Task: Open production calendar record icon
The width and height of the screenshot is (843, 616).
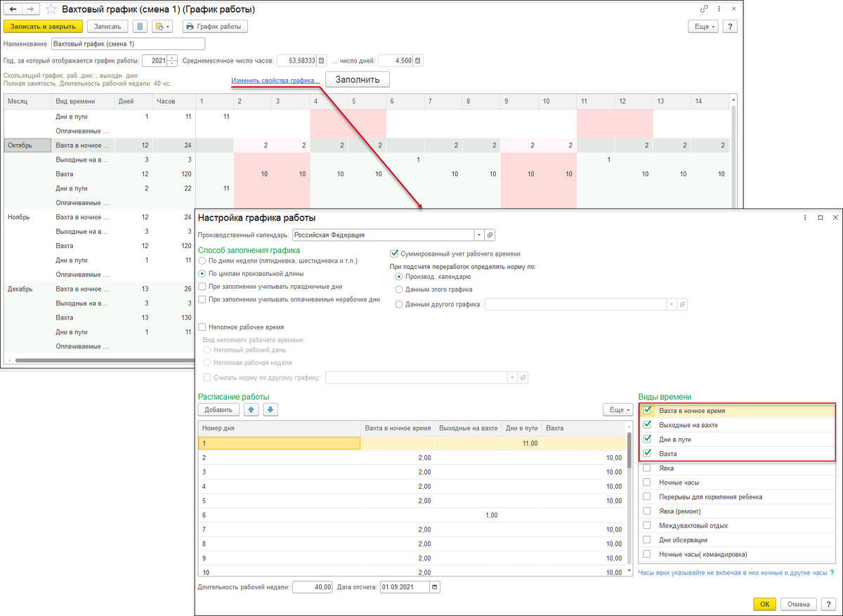Action: coord(490,235)
